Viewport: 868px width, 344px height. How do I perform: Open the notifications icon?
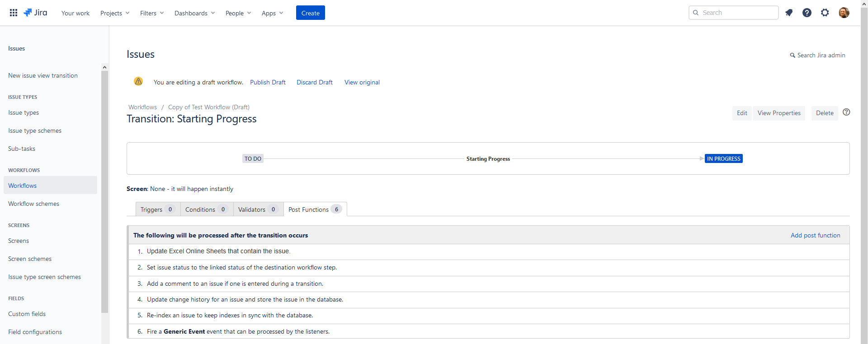point(789,13)
